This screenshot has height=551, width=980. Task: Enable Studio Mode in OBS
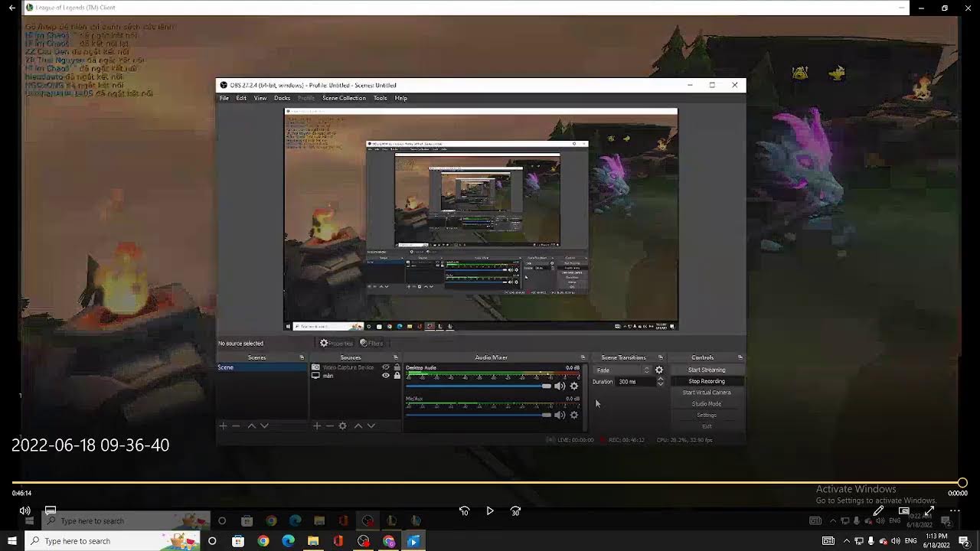tap(707, 404)
